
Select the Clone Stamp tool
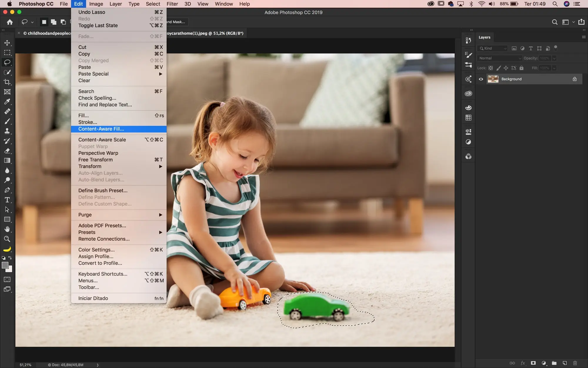pos(7,131)
